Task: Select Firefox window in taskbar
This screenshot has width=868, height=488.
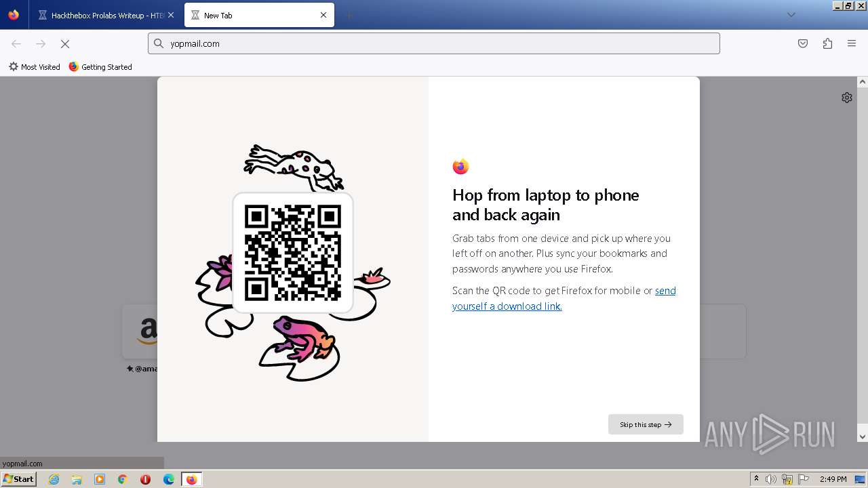Action: tap(192, 479)
